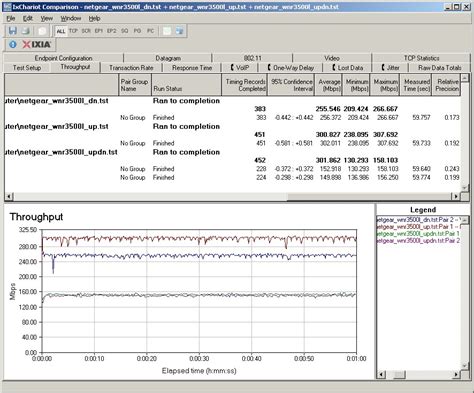Switch to the Raw Data Totals tab
The image size is (474, 393).
[439, 68]
